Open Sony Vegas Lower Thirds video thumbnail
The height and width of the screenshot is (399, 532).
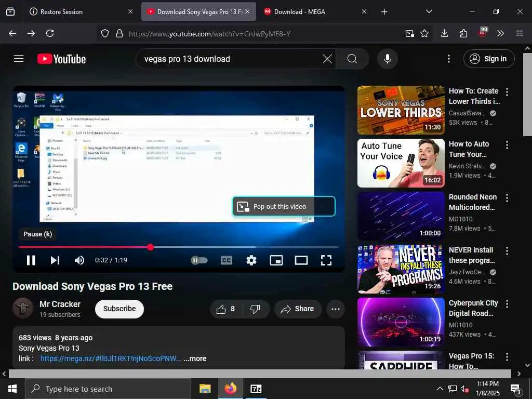click(401, 110)
